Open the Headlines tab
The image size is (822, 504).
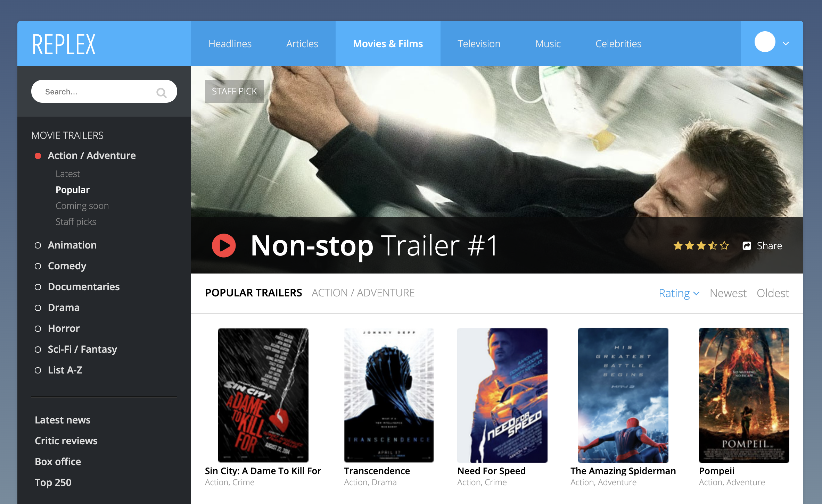coord(230,44)
